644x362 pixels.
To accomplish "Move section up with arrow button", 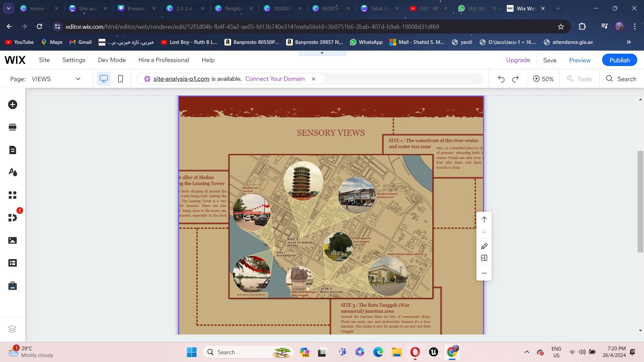I will [x=484, y=220].
